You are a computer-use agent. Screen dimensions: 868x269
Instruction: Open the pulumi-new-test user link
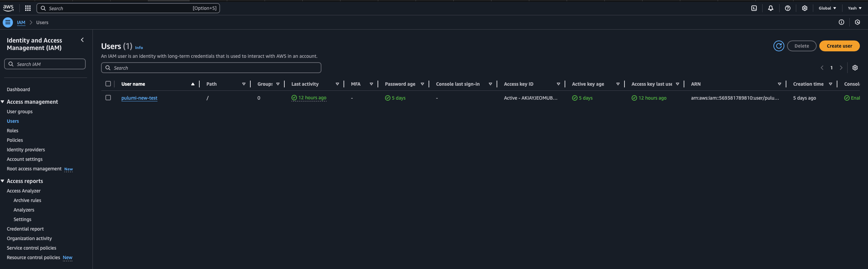139,98
